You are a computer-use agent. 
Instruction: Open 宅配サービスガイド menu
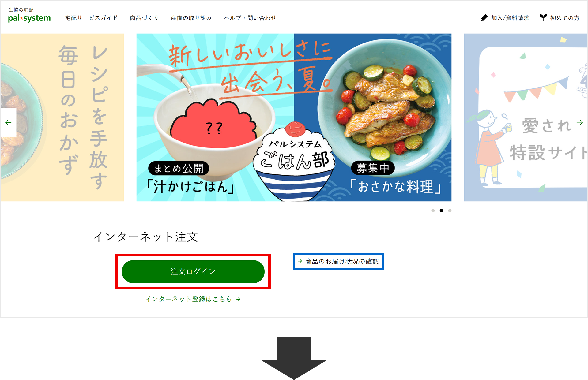(91, 18)
